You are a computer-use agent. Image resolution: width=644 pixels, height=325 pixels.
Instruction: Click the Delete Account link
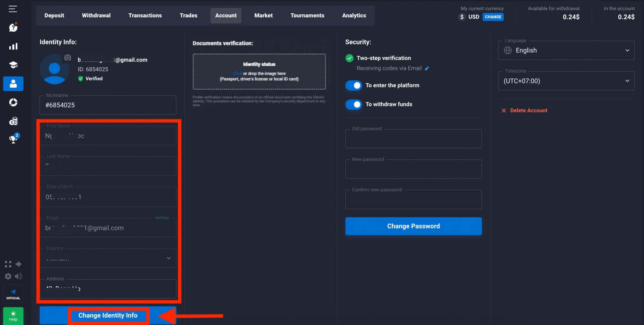[528, 110]
